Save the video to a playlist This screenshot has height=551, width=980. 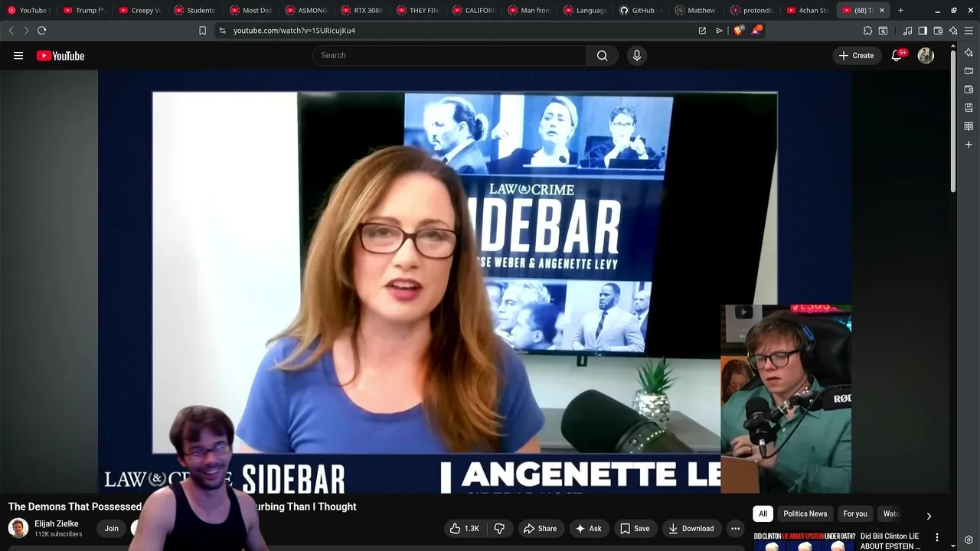pos(635,528)
